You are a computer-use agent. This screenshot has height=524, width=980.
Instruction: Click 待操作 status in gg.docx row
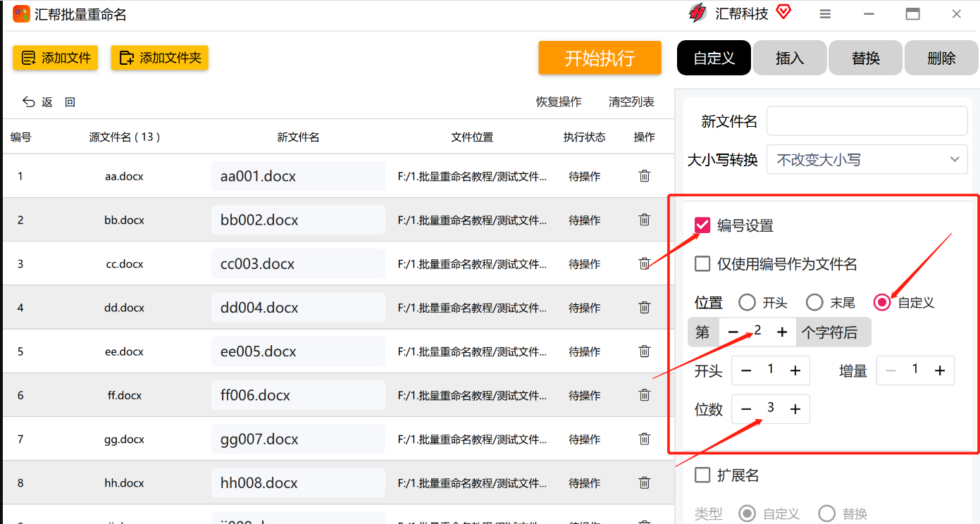[585, 439]
